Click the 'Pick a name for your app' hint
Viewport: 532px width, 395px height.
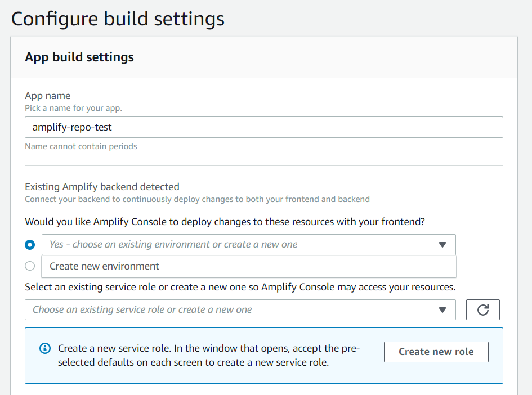tap(73, 107)
